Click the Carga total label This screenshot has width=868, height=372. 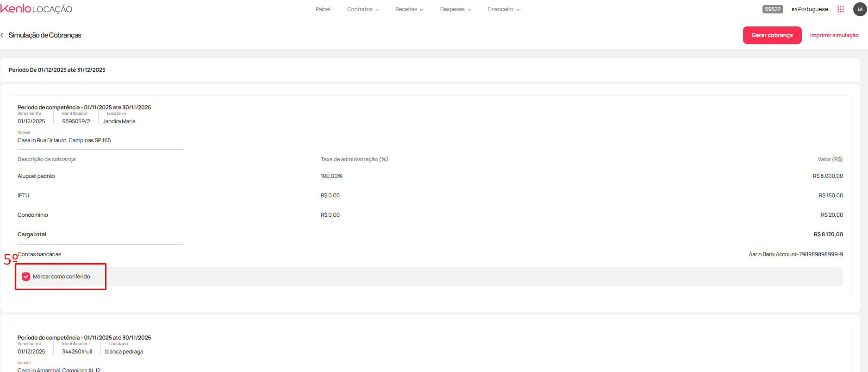(x=32, y=234)
